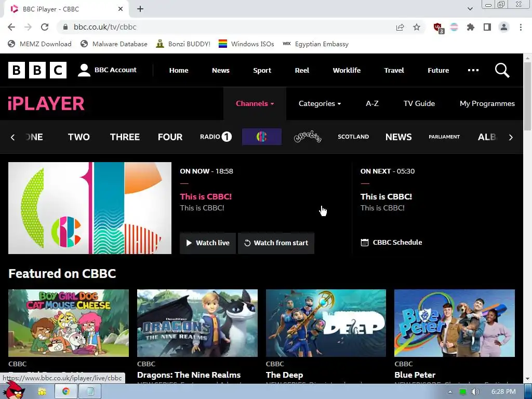The image size is (532, 399).
Task: Open the tab search chevron
Action: click(470, 9)
